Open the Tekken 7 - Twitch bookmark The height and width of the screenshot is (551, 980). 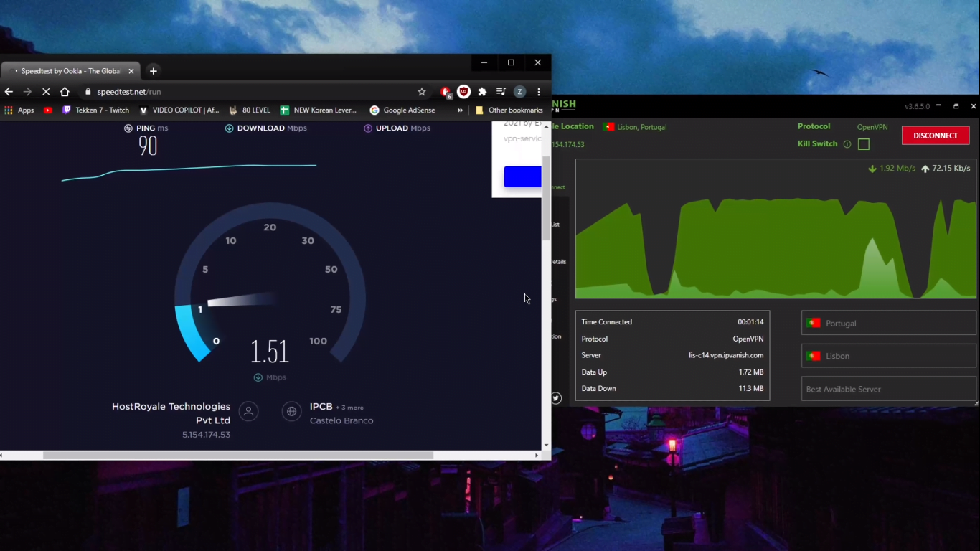coord(96,110)
